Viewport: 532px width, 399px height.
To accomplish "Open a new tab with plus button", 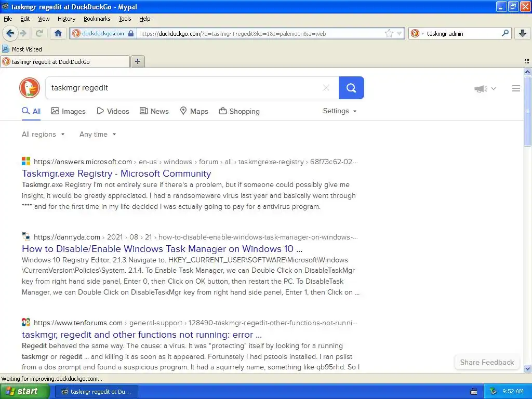I will coord(137,61).
